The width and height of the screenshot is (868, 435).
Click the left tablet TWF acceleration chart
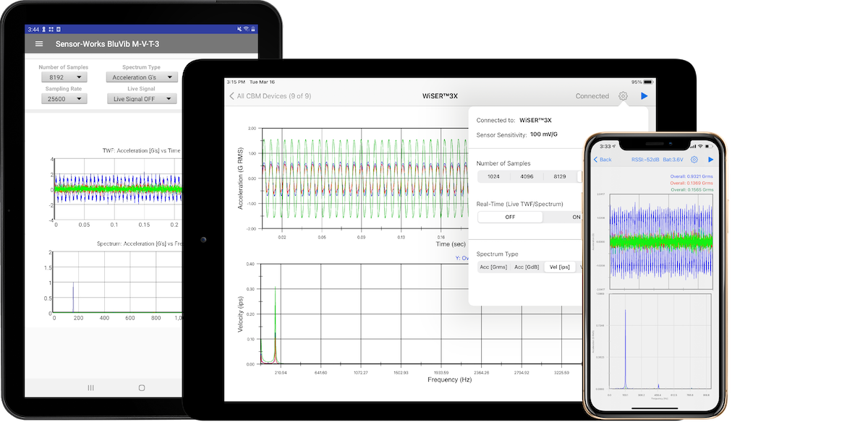click(x=118, y=189)
